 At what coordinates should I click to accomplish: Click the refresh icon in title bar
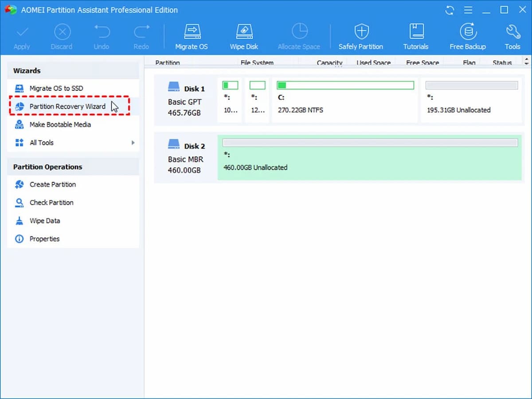449,10
